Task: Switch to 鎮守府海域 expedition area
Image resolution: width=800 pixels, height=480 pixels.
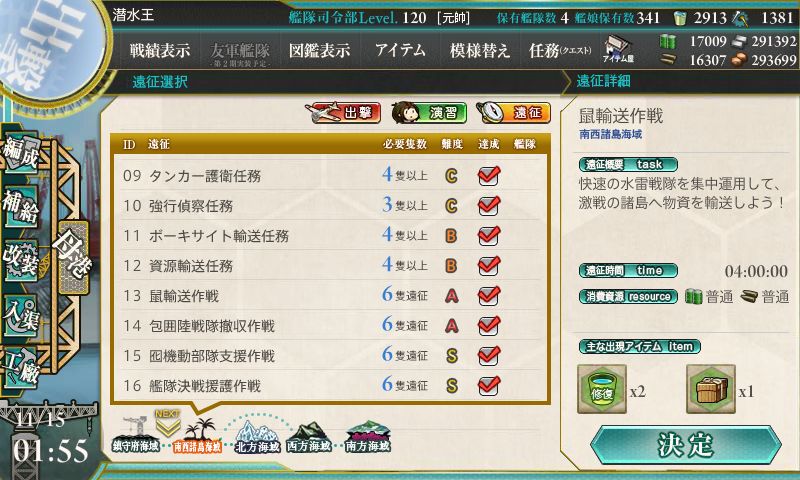Action: 135,437
